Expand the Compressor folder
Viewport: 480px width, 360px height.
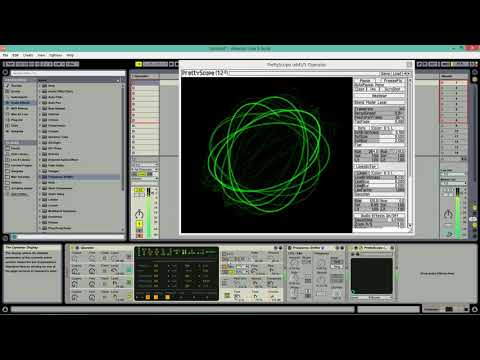(40, 126)
